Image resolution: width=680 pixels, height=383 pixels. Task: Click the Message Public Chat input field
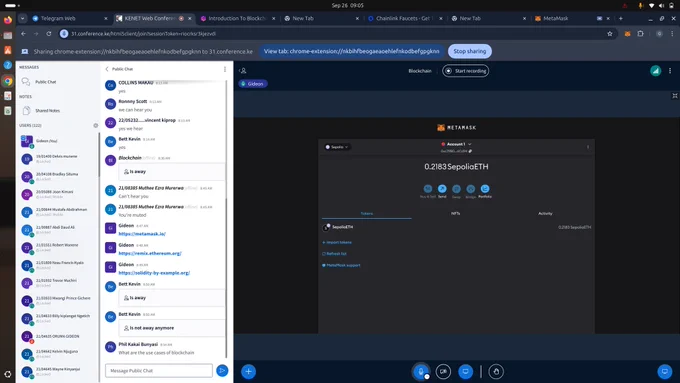159,371
